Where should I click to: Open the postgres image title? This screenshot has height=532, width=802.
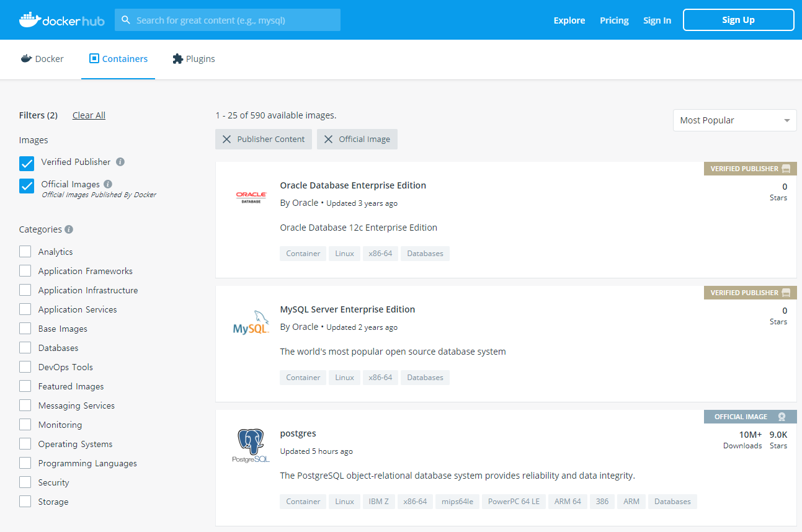[298, 433]
